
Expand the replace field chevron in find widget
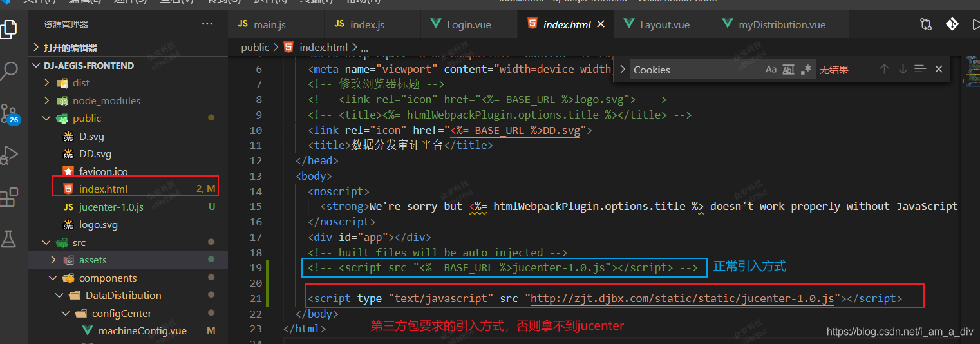coord(623,69)
